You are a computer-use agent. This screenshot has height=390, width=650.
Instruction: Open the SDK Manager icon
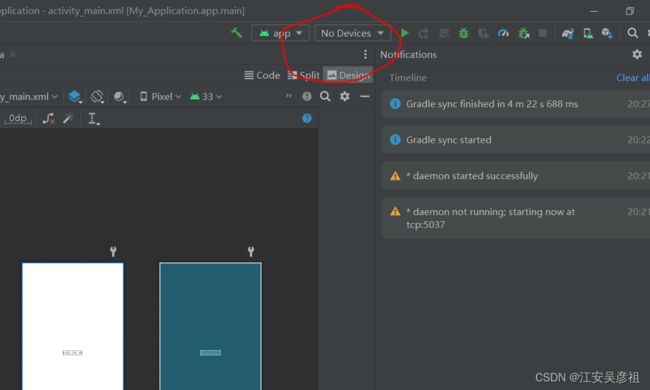pos(607,33)
